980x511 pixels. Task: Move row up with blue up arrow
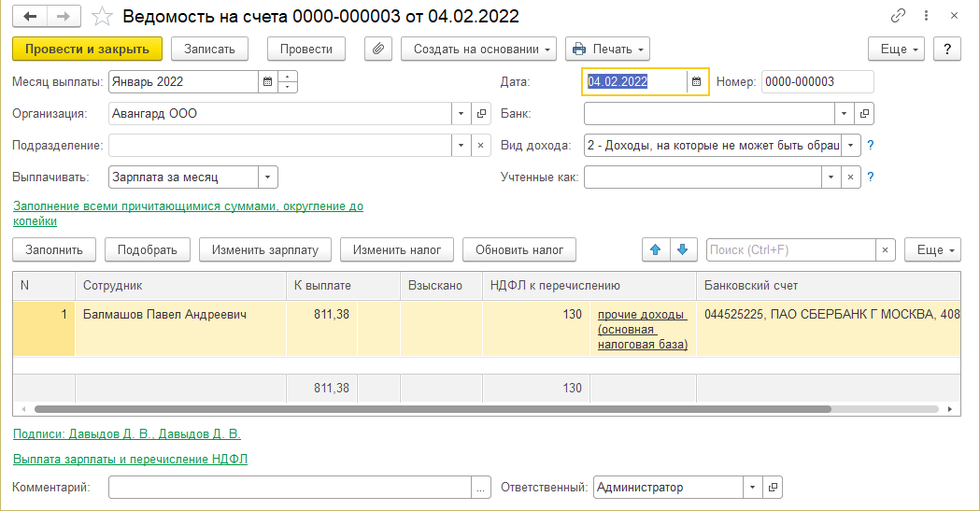point(656,249)
